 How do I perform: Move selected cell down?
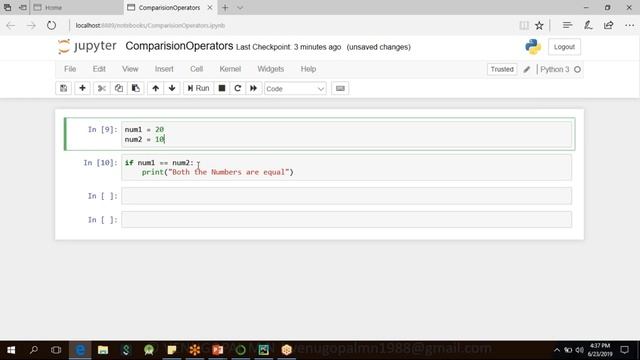[172, 88]
